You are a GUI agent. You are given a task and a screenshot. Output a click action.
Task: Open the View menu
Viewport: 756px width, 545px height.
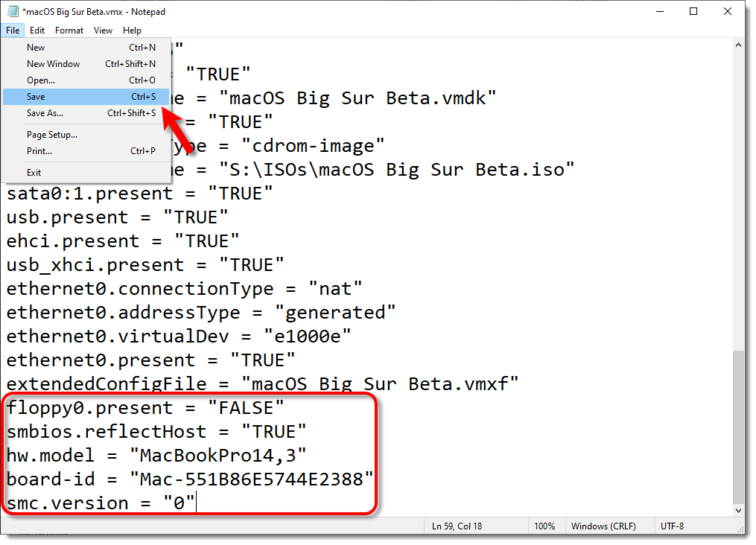tap(103, 31)
